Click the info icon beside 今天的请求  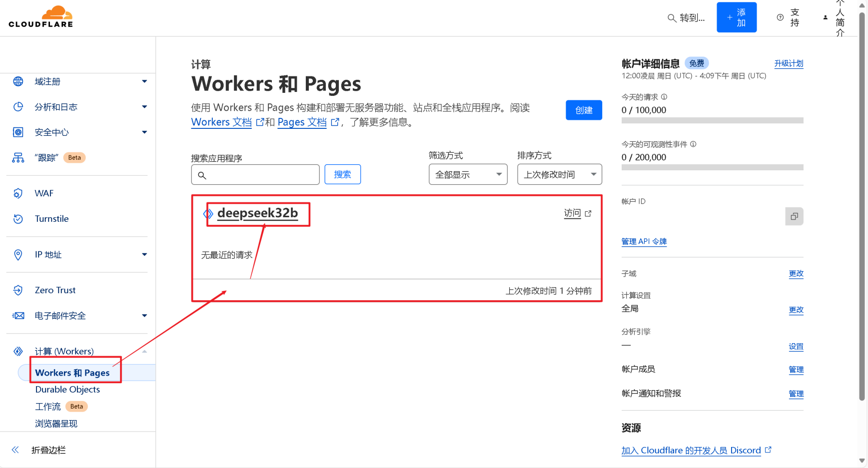click(x=664, y=97)
